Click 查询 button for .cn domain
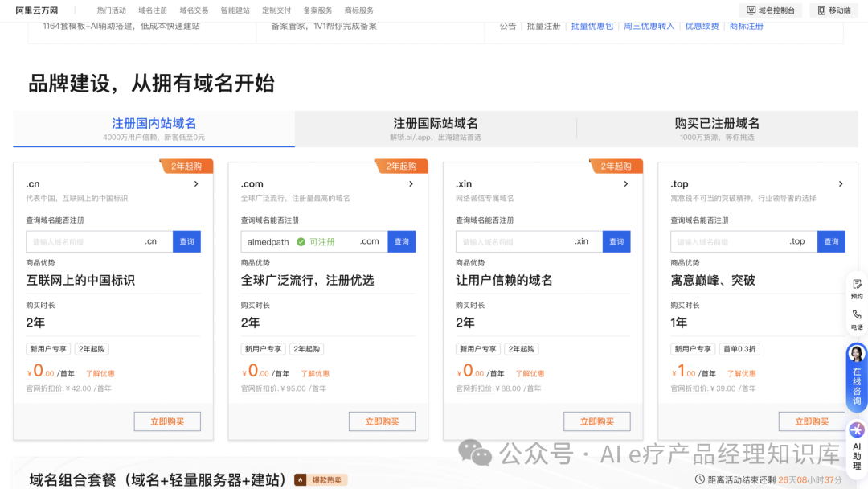 [x=187, y=241]
